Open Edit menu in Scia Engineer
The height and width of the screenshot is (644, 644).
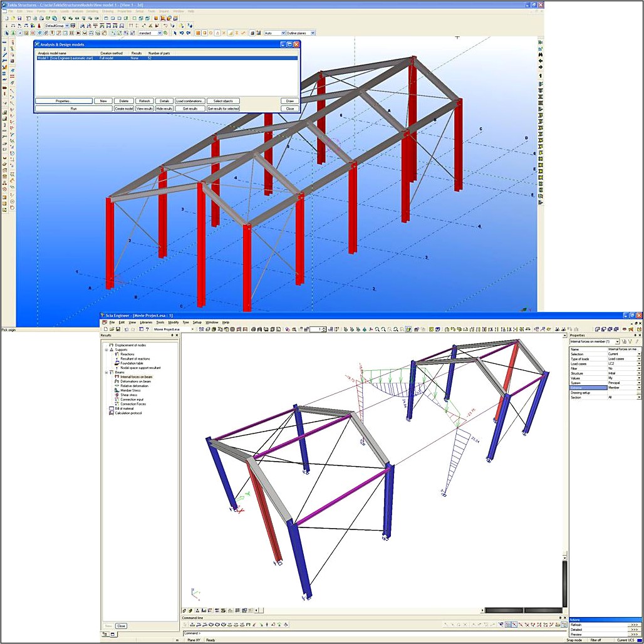point(122,323)
